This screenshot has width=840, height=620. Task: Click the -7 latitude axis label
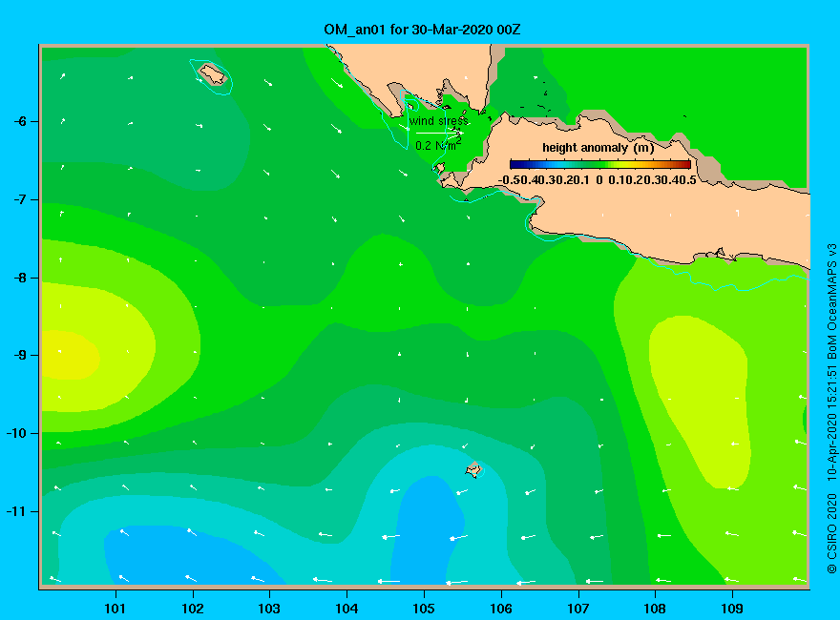[20, 199]
